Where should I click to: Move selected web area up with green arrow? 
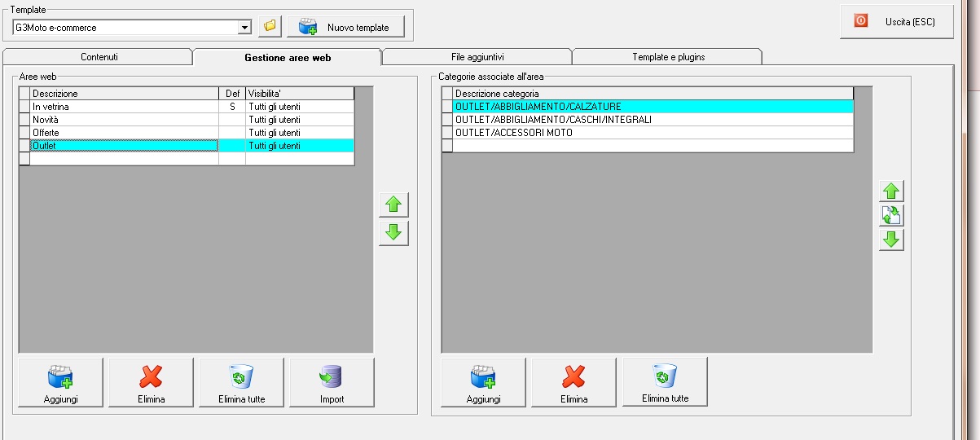coord(393,205)
